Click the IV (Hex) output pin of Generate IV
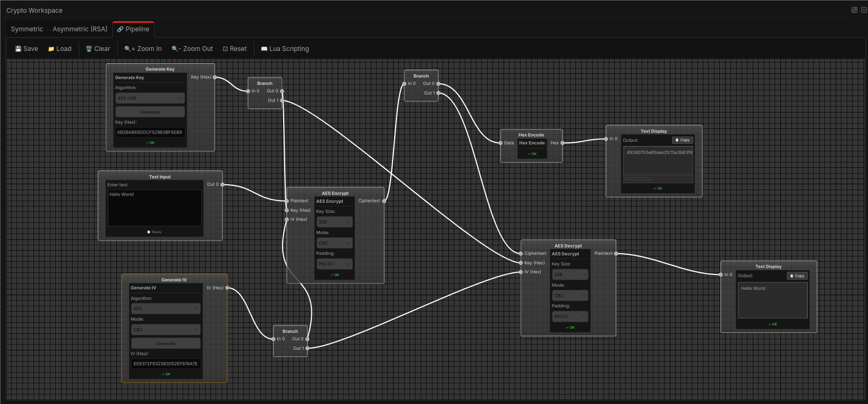The height and width of the screenshot is (404, 868). tap(227, 288)
